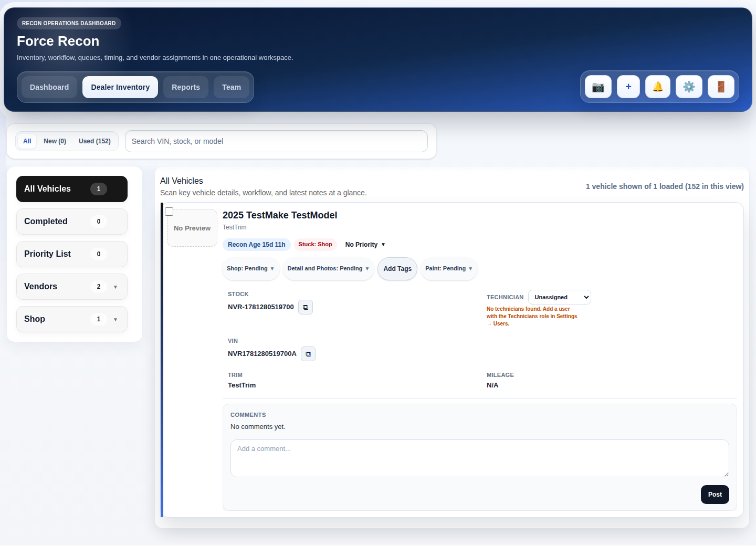756x546 pixels.
Task: Open the Vendors sidebar item
Action: point(72,287)
